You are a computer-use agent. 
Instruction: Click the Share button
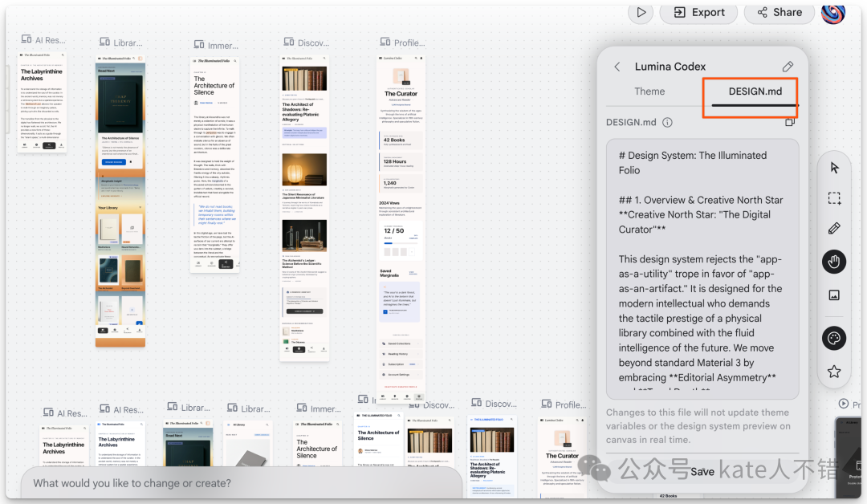778,12
